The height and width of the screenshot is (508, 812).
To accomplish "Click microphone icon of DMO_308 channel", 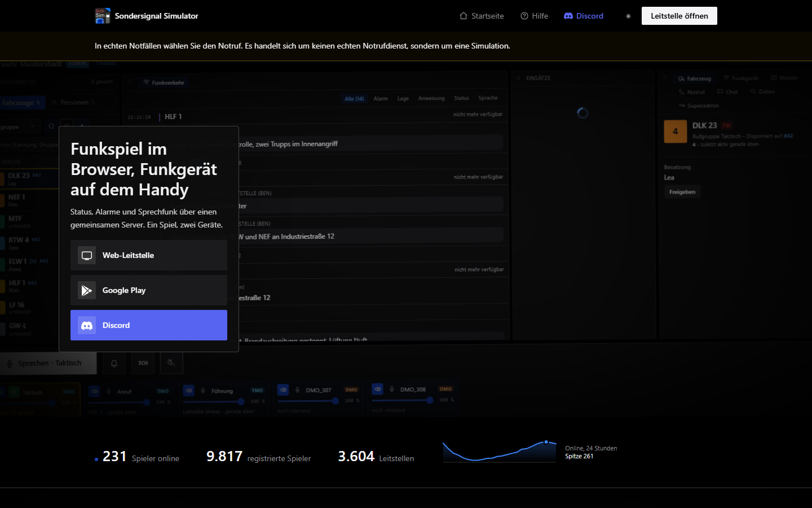I will pos(392,389).
